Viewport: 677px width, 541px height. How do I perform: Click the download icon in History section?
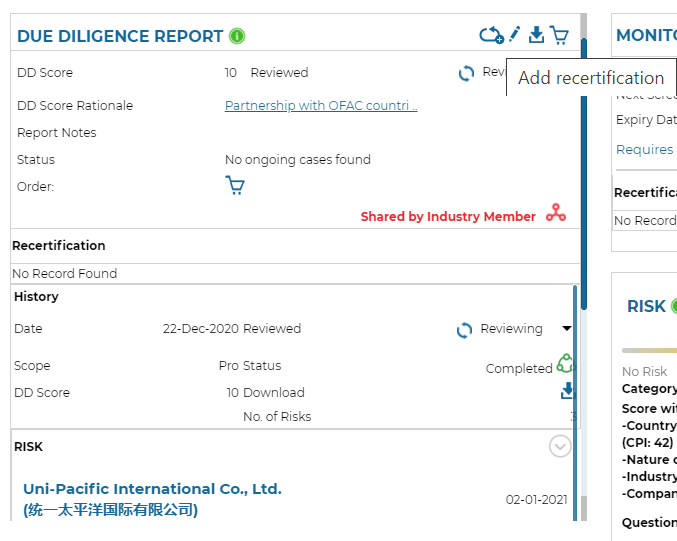point(568,391)
